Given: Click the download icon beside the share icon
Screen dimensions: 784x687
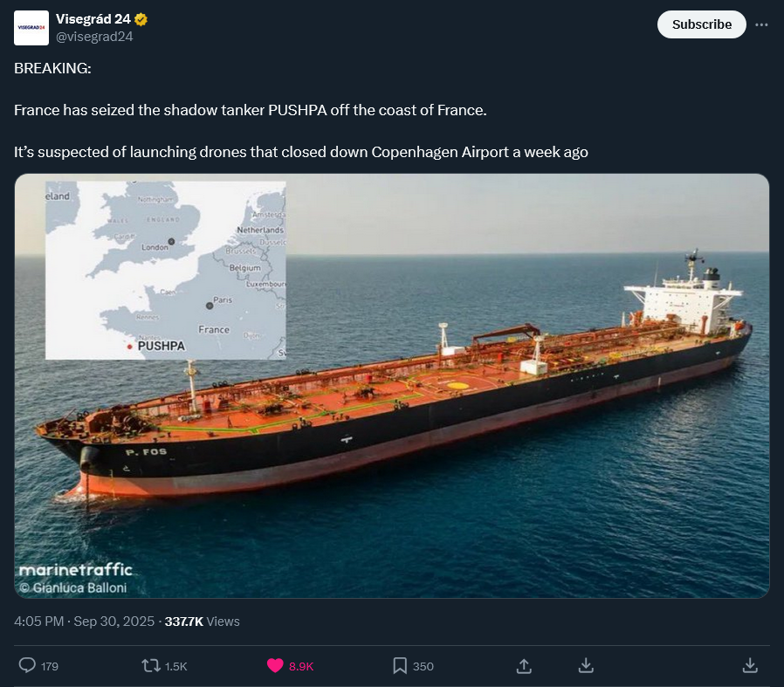Looking at the screenshot, I should 587,665.
